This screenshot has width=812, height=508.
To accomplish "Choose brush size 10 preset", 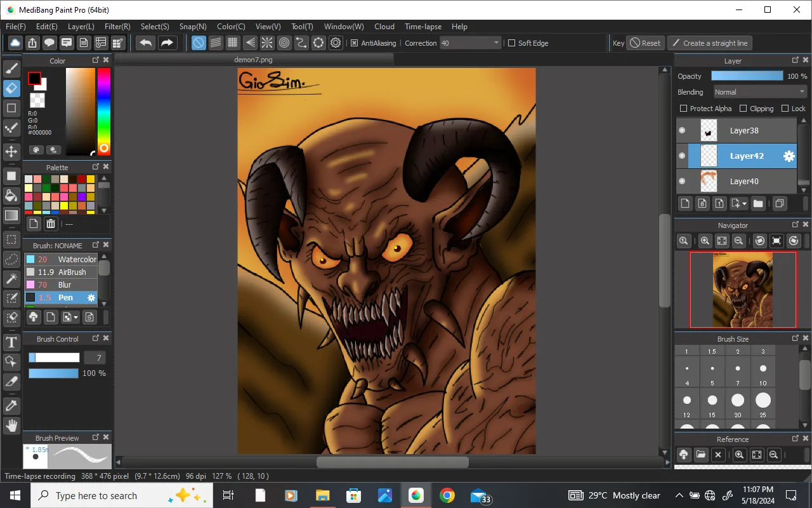I will 763,371.
